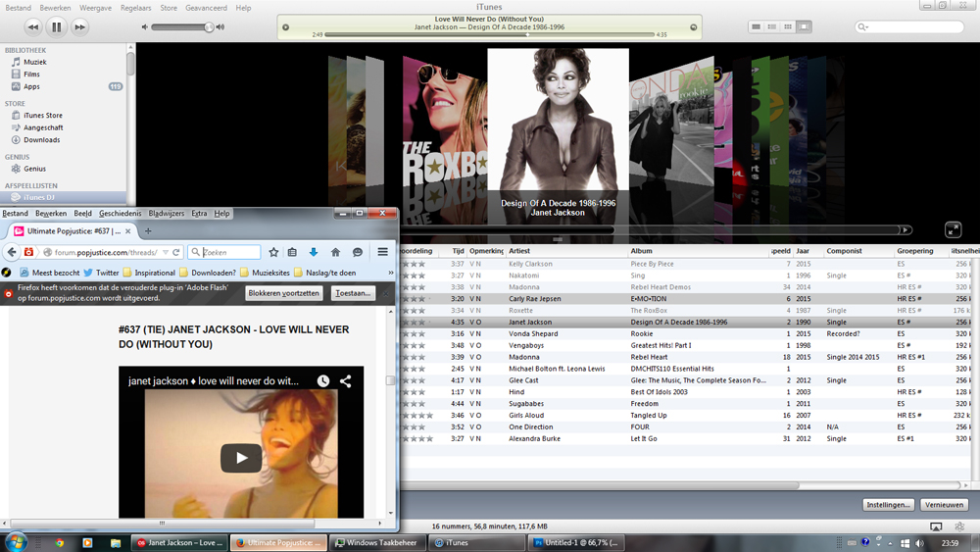Open Meest bezocht bookmarks
This screenshot has height=552, width=980.
click(50, 273)
